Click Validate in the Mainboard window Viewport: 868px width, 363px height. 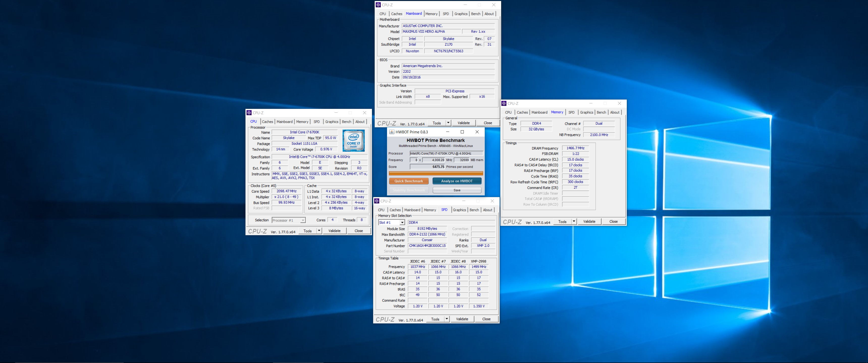click(463, 123)
